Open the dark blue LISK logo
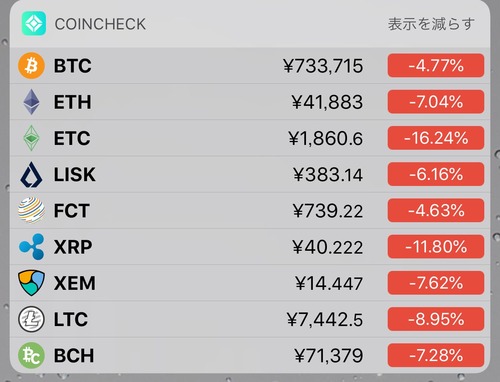 (31, 174)
